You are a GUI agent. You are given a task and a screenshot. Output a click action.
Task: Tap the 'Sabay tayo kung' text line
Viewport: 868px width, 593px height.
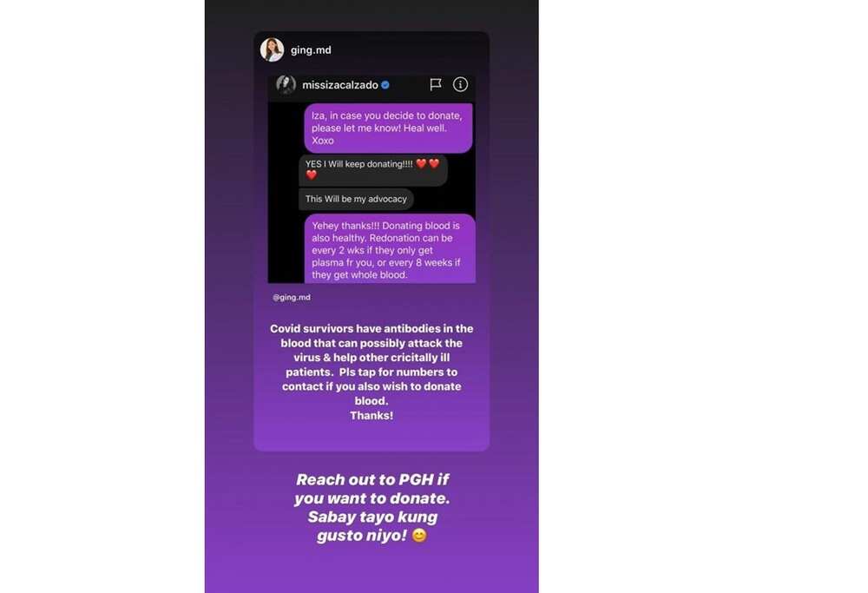pos(372,517)
